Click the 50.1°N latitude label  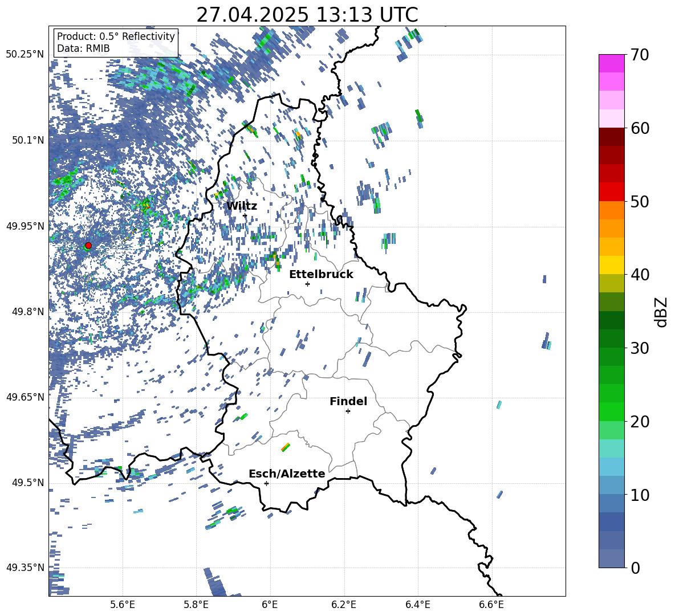[x=29, y=140]
